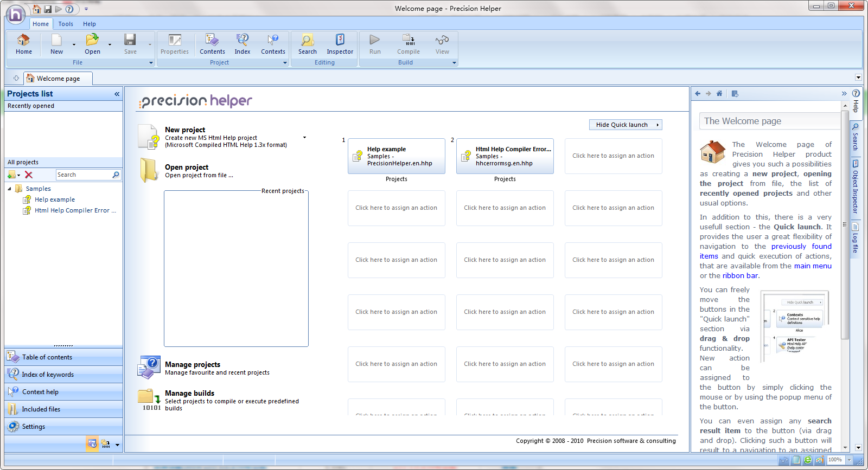
Task: Click the Home icon in quick access toolbar
Action: [x=37, y=9]
